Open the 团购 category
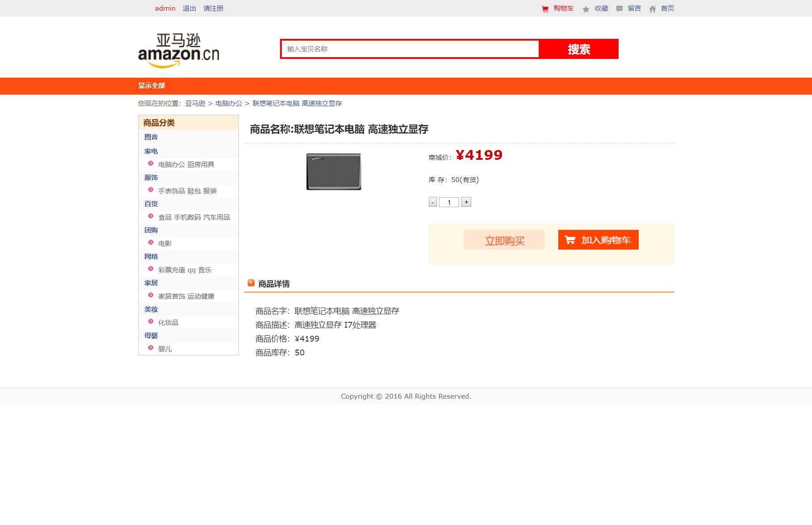Screen dimensions: 812x525 coord(151,230)
